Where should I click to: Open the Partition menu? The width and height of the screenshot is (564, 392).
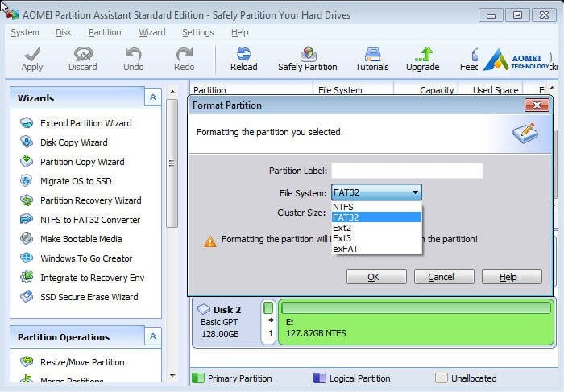pos(105,32)
